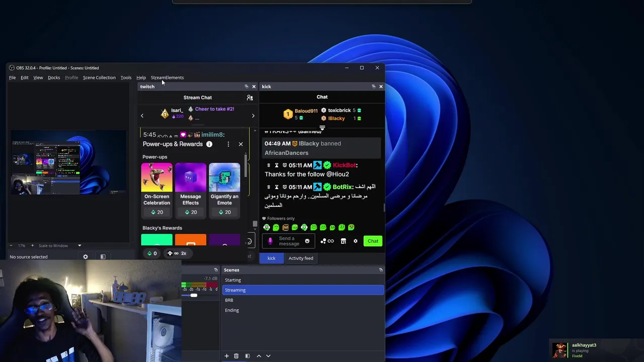The width and height of the screenshot is (644, 362).
Task: Move scene down with arrow icon
Action: (x=268, y=356)
